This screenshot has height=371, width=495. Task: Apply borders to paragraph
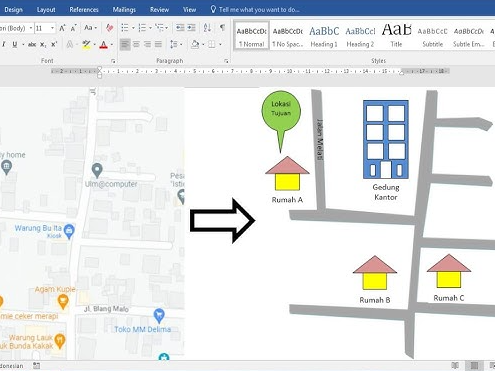pyautogui.click(x=212, y=44)
